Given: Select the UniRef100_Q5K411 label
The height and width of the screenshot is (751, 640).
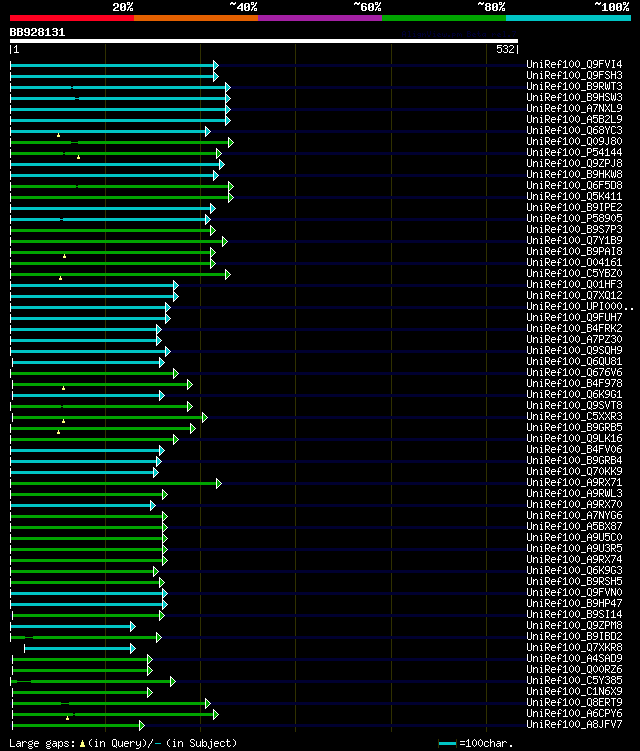Looking at the screenshot, I should tap(574, 196).
